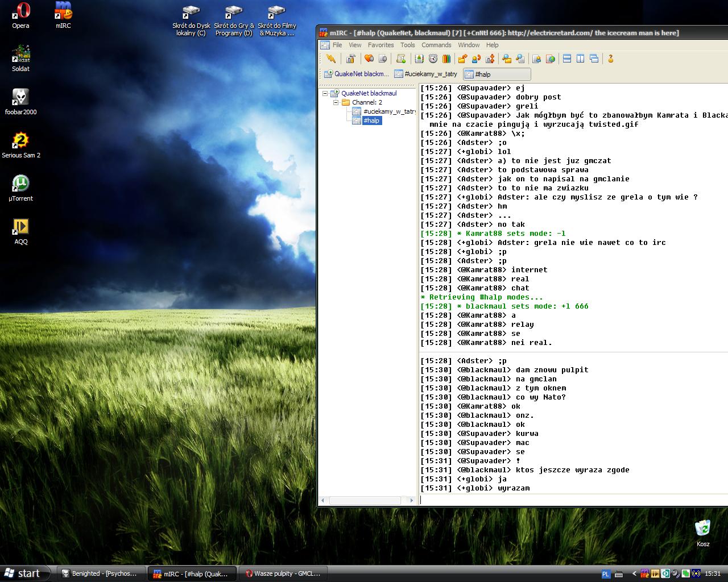Select #uciekamy_w_tatry in the tree list

(x=389, y=111)
